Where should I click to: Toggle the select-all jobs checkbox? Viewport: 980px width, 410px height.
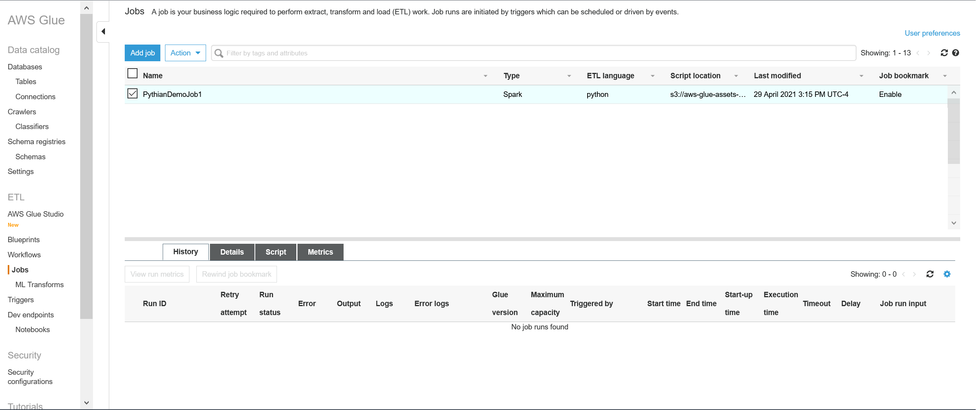132,74
